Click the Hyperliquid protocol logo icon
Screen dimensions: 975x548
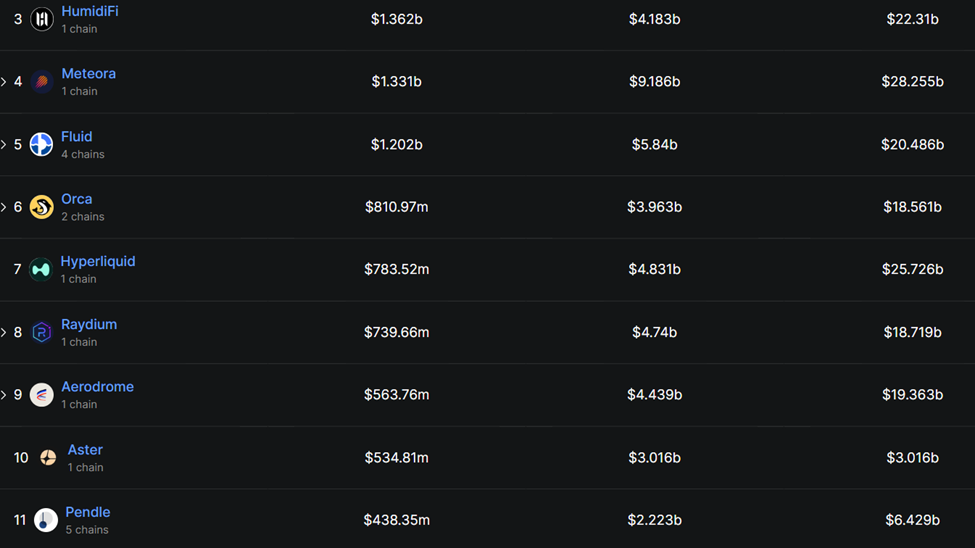pyautogui.click(x=41, y=269)
